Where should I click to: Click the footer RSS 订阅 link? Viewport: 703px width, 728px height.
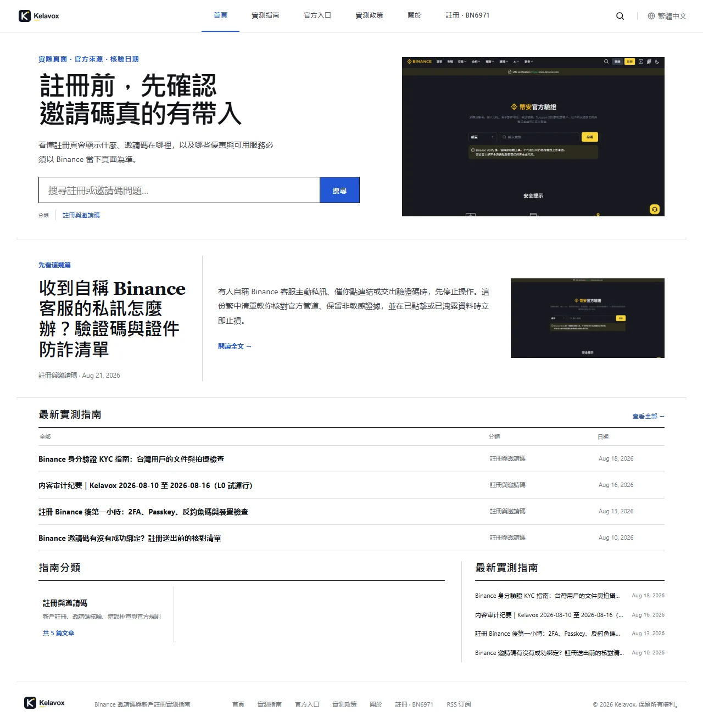coord(459,704)
